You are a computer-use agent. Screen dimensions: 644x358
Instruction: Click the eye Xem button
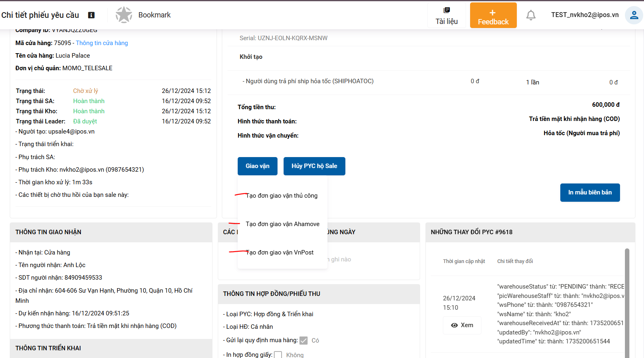[x=462, y=325]
